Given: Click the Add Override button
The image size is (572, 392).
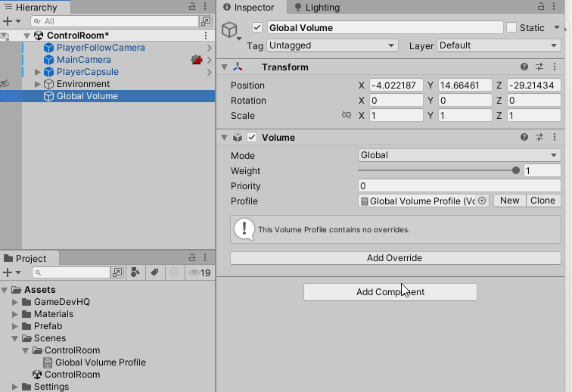Looking at the screenshot, I should tap(396, 258).
